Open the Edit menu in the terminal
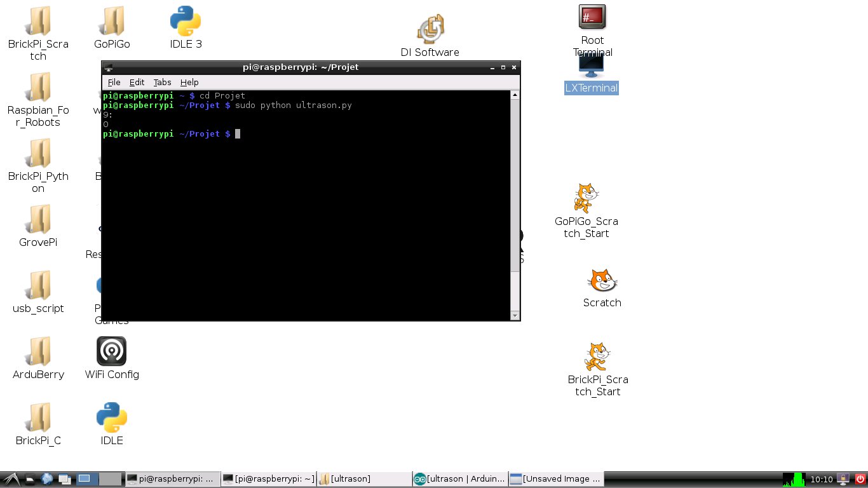The height and width of the screenshot is (488, 868). point(137,82)
